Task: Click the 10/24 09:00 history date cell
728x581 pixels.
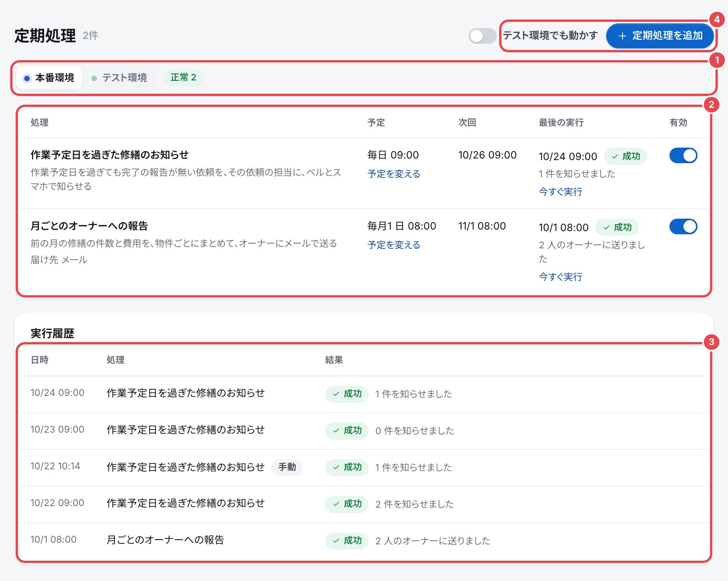Action: [57, 393]
